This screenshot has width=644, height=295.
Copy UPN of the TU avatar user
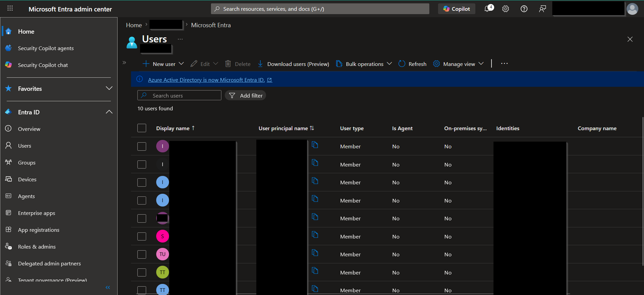[315, 253]
